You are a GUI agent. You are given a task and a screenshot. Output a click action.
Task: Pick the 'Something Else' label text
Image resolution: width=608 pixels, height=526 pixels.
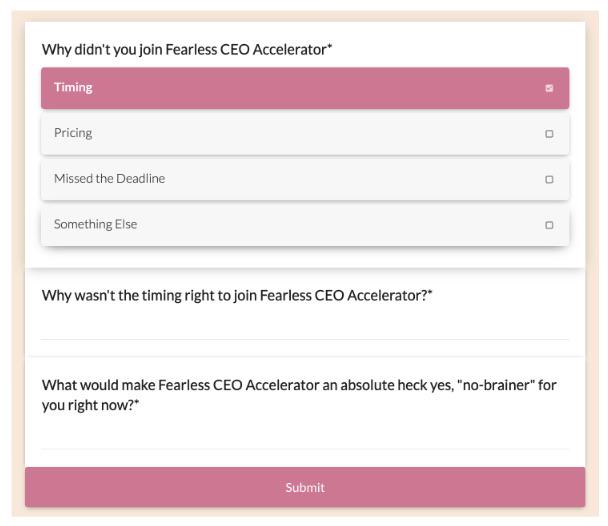click(95, 224)
